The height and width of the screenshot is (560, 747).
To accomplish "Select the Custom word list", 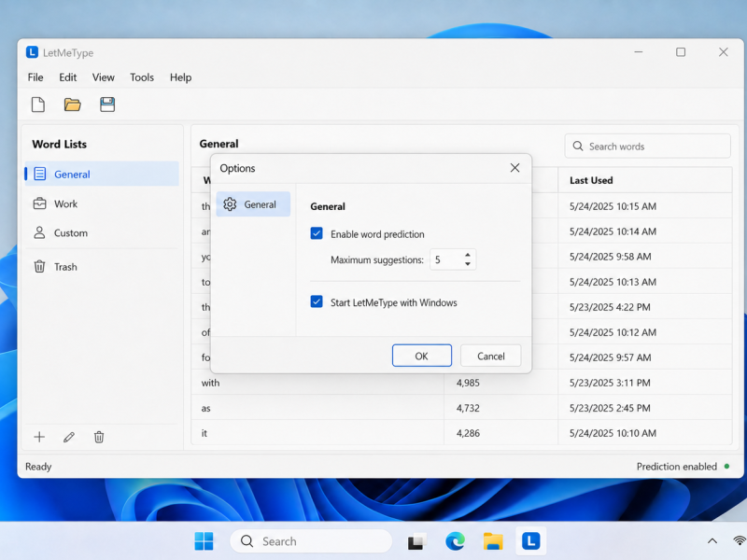I will point(102,232).
